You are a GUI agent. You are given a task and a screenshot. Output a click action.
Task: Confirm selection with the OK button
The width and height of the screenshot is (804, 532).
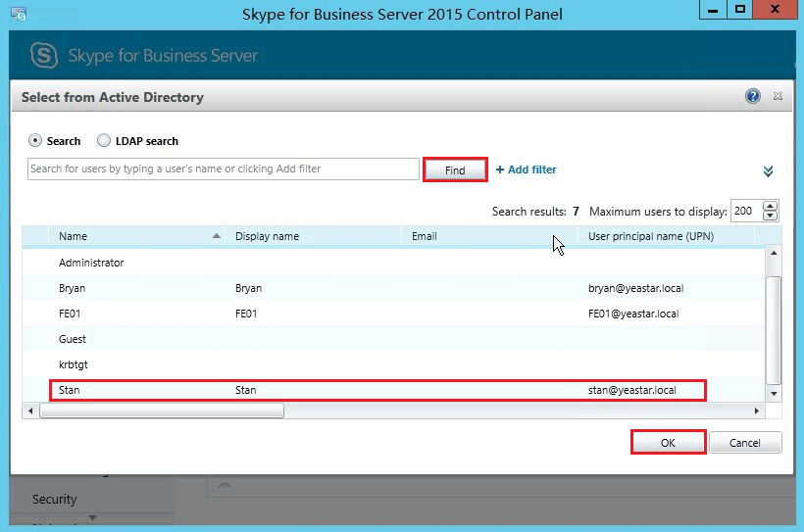click(668, 442)
